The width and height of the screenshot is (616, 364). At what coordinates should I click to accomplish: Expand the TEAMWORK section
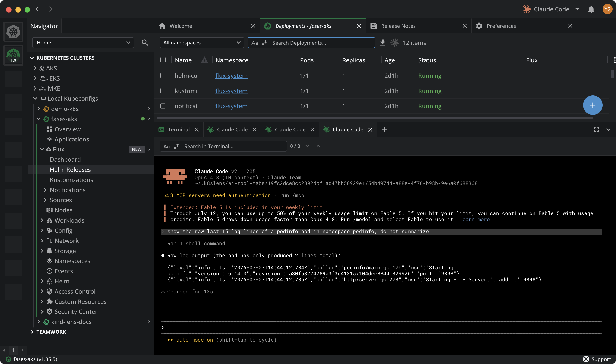pyautogui.click(x=32, y=332)
